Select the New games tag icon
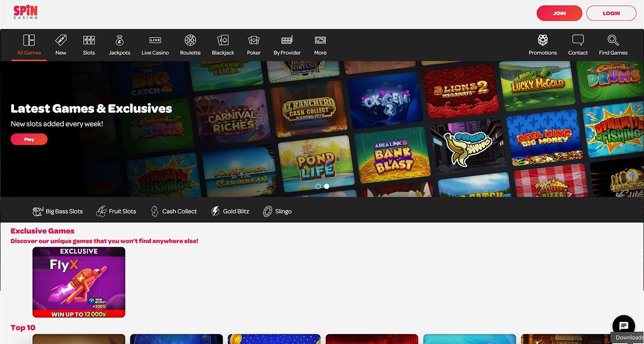This screenshot has width=644, height=344. tap(61, 40)
